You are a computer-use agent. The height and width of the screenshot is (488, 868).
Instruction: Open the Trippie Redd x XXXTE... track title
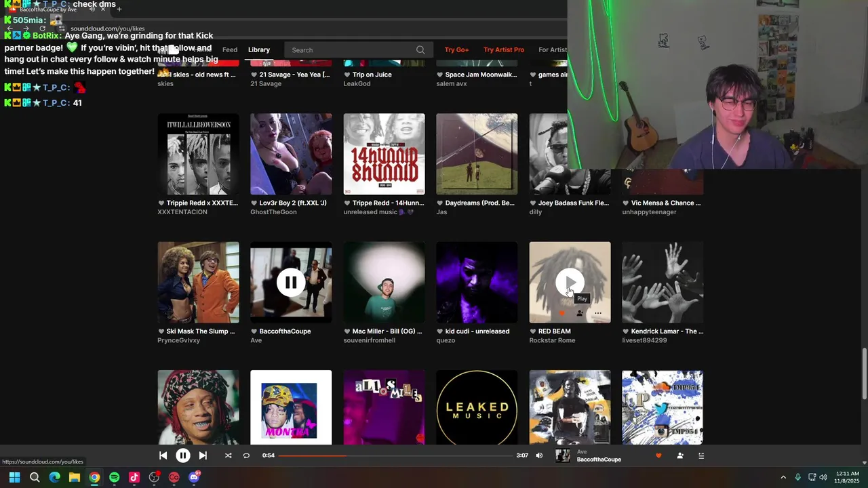click(202, 203)
